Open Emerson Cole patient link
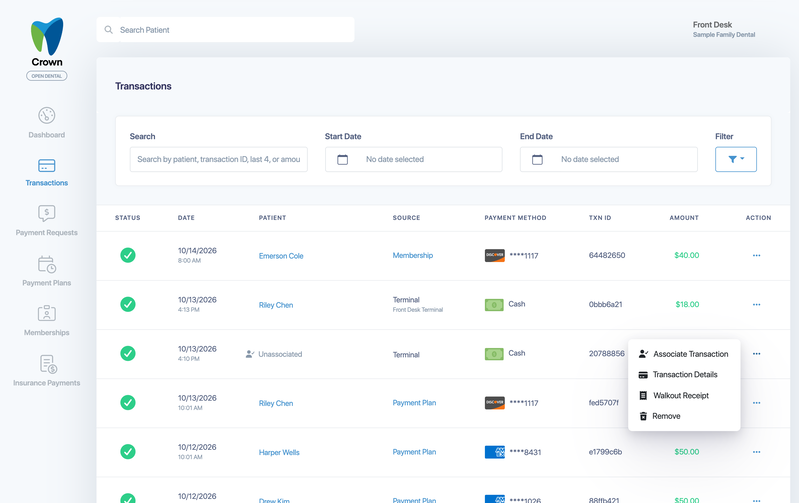This screenshot has width=799, height=503. [x=281, y=256]
